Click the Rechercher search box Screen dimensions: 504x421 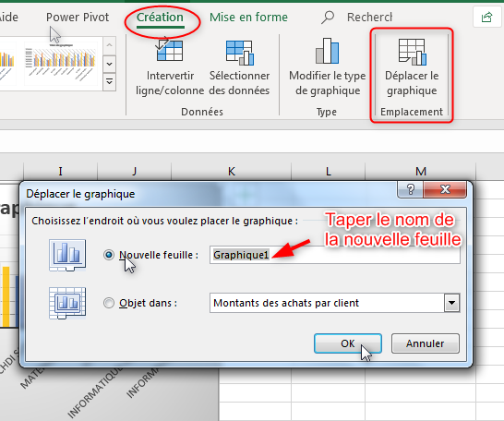(369, 17)
